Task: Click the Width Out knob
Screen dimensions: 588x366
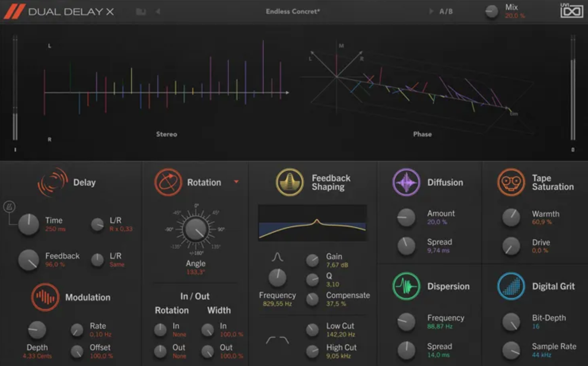Action: click(207, 351)
